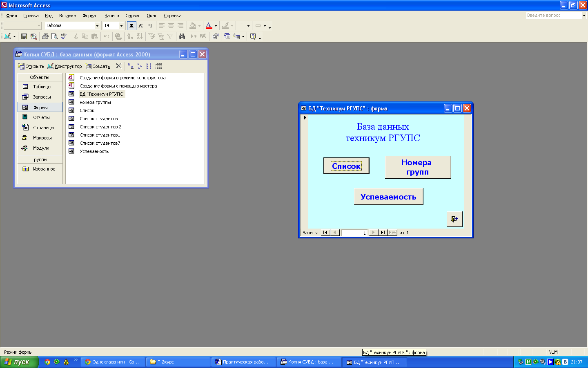Go to first record navigation button

click(325, 233)
